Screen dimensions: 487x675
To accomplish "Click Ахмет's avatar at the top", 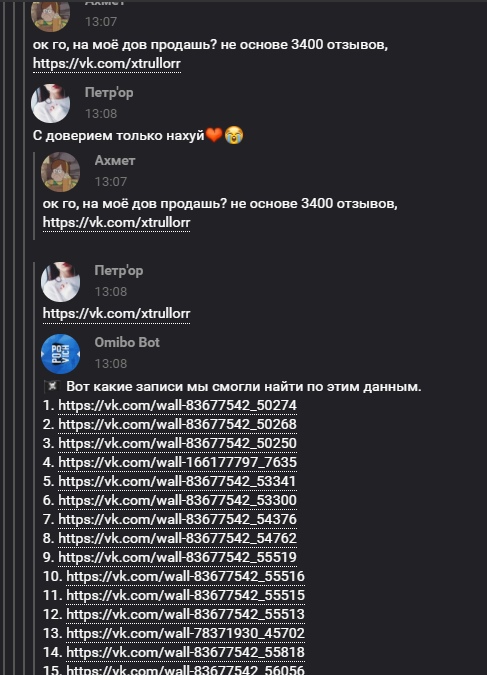I will [x=50, y=15].
